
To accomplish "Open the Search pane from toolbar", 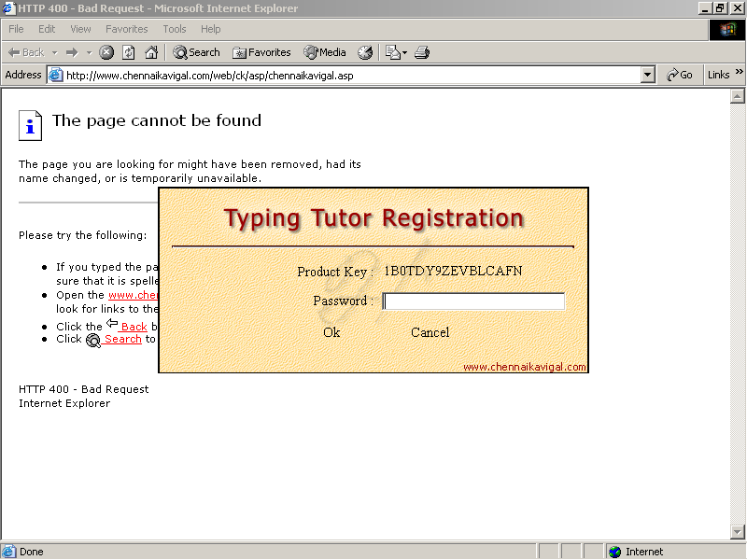I will point(196,52).
